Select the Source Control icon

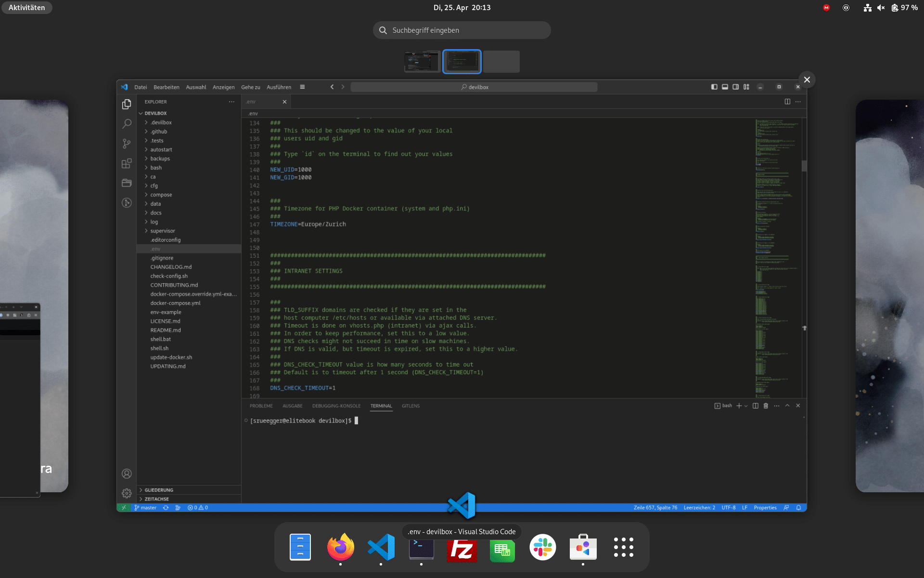coord(127,144)
